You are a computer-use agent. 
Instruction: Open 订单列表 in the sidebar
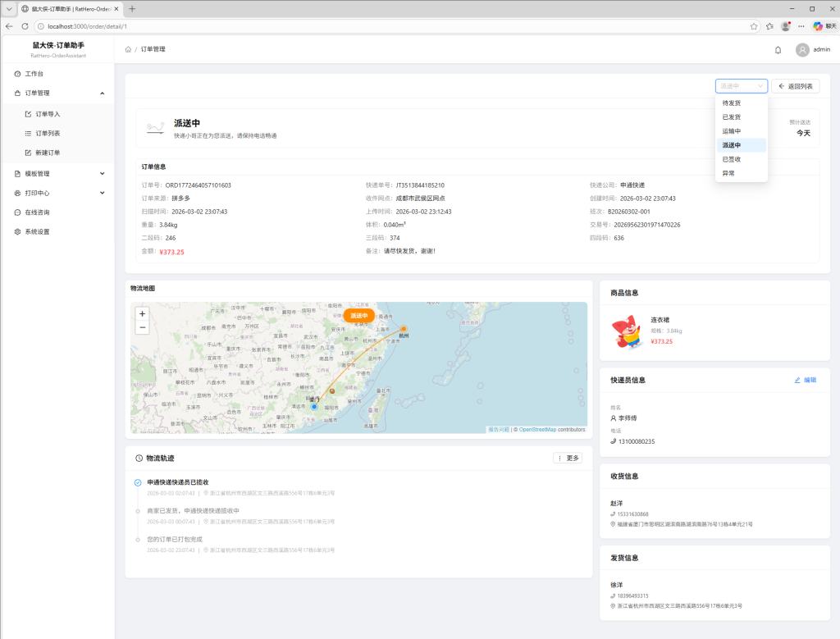tap(48, 133)
